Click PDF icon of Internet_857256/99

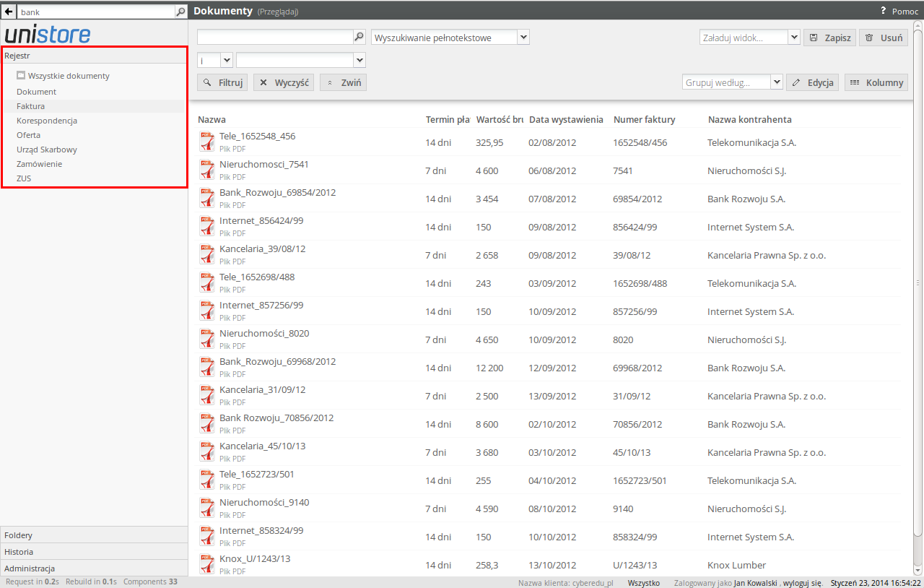coord(207,311)
